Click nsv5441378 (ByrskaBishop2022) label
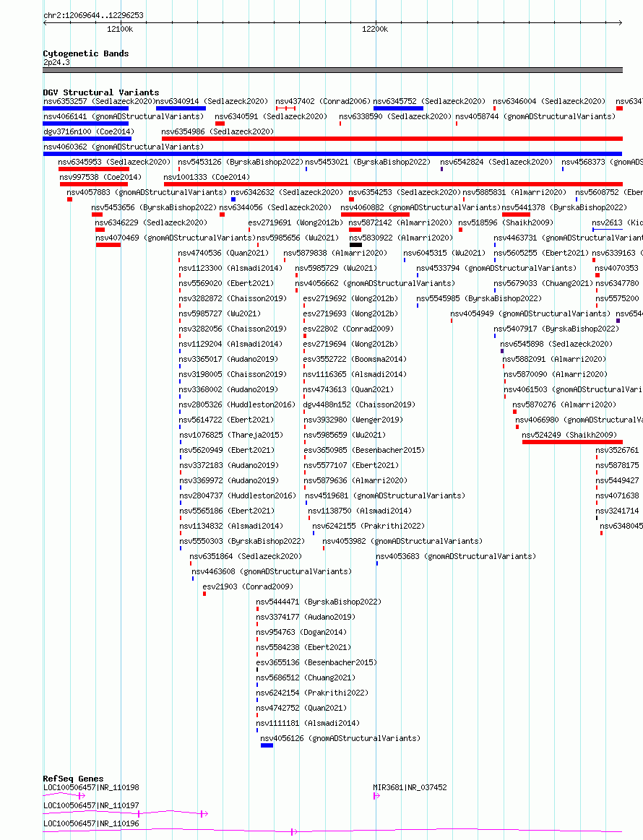 tap(564, 207)
